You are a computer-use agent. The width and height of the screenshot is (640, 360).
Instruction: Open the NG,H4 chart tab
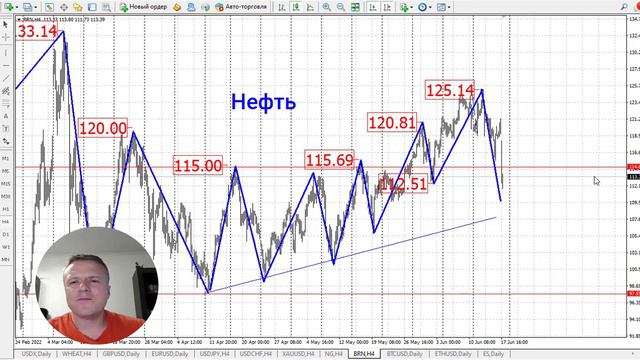point(333,354)
